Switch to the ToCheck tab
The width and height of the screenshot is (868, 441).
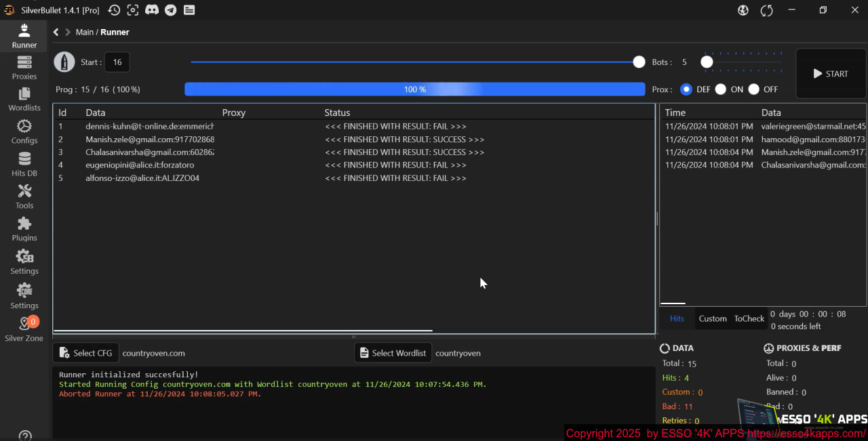(x=749, y=318)
